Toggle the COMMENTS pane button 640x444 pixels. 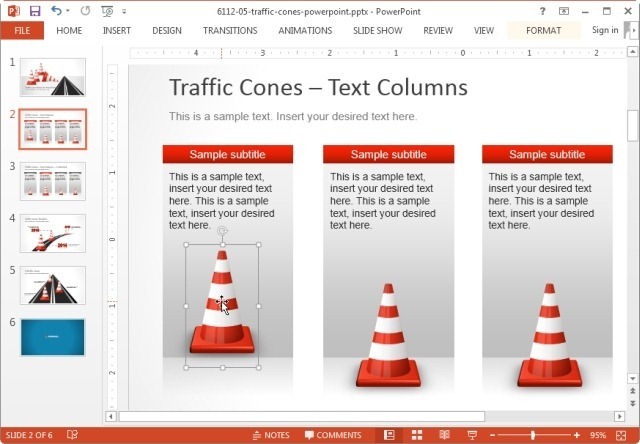click(333, 435)
